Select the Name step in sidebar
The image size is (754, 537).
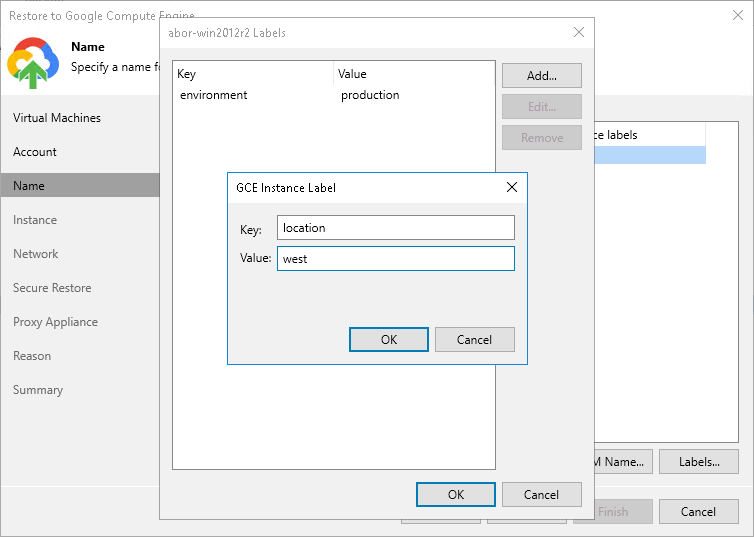click(29, 186)
